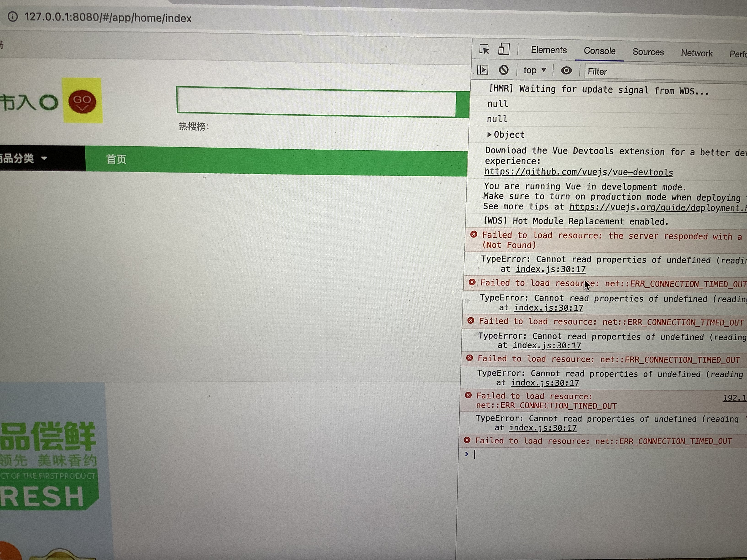Click the inspect element picker icon
Viewport: 747px width, 560px height.
click(x=484, y=49)
